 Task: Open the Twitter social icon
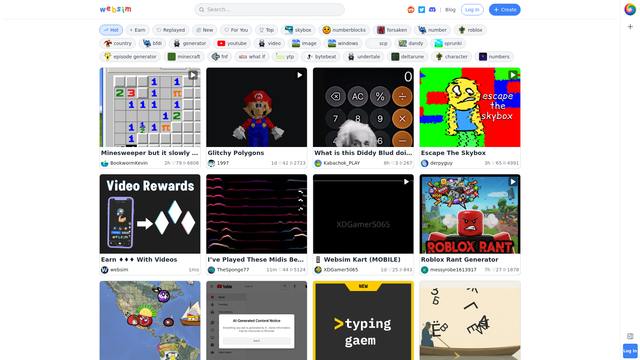click(422, 10)
